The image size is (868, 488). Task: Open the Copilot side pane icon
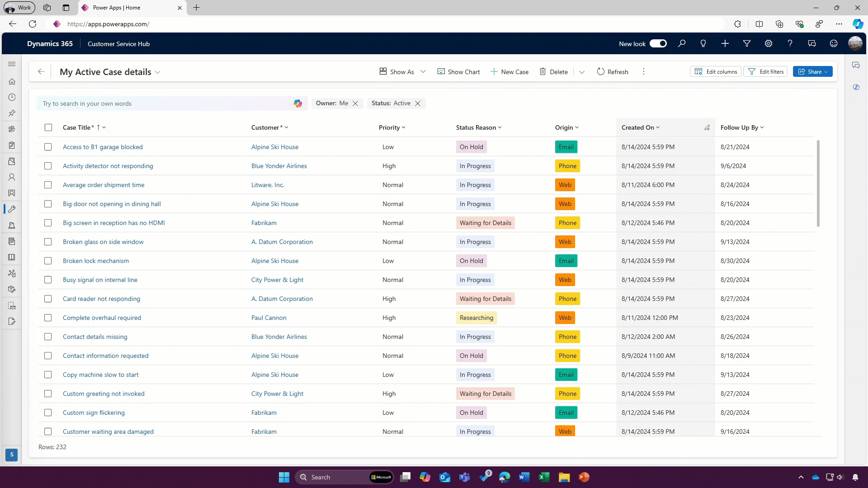tap(856, 87)
